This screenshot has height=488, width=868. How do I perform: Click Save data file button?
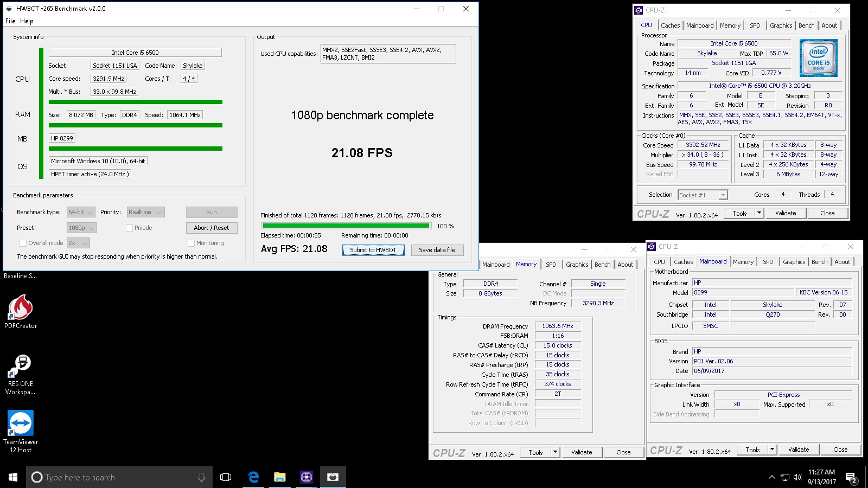pos(437,250)
